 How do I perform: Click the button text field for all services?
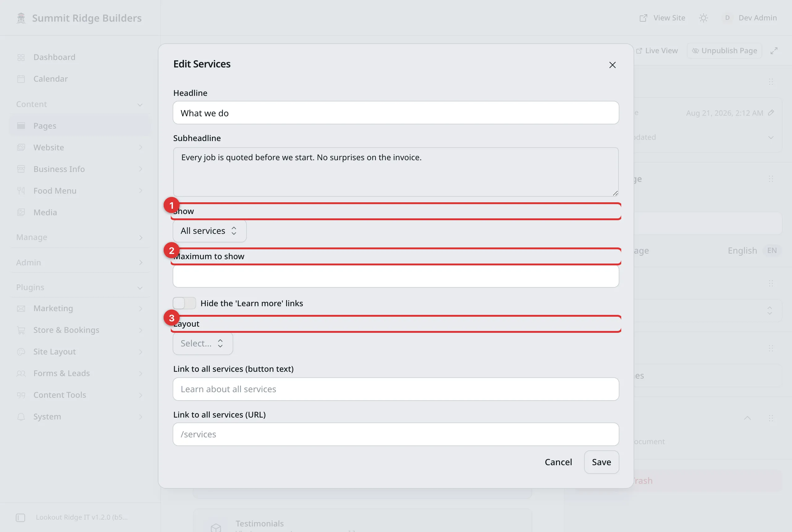[x=396, y=389]
